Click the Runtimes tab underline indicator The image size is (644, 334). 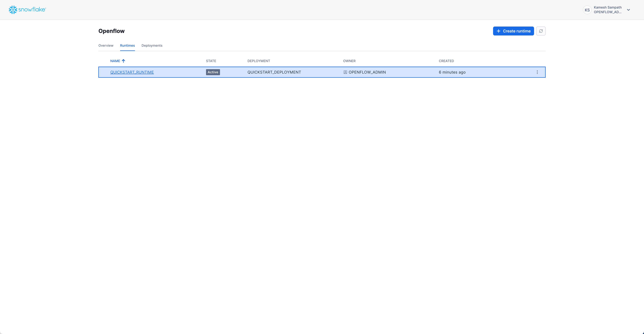(128, 51)
